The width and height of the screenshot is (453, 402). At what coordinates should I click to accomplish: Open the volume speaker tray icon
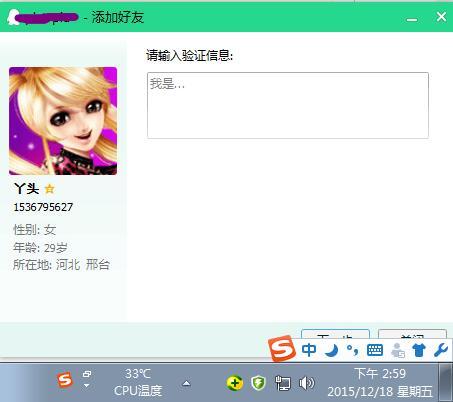(306, 383)
